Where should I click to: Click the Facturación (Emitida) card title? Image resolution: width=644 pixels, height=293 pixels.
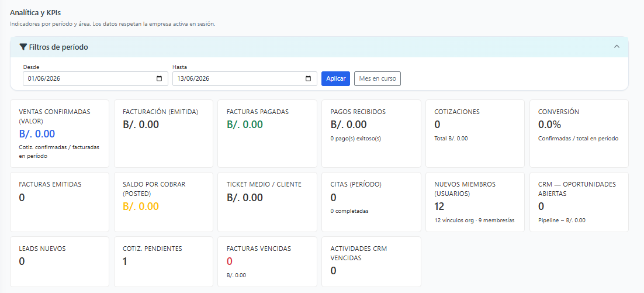(161, 112)
